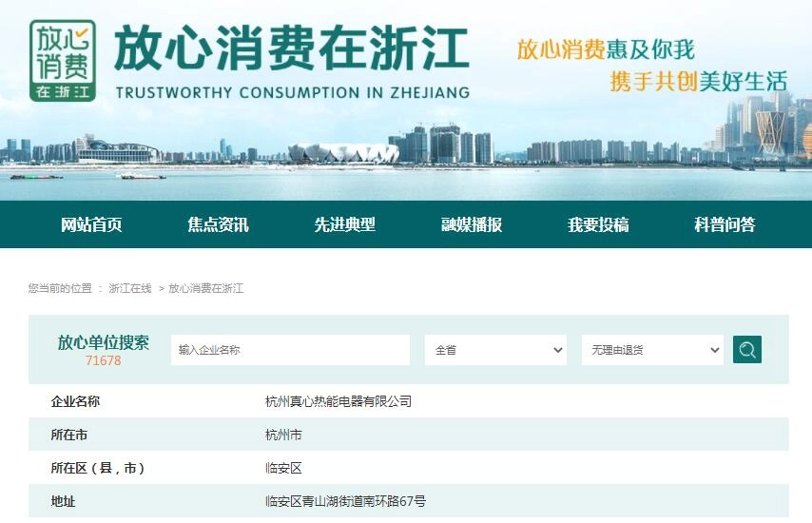This screenshot has width=812, height=523.
Task: Open the 先进典型 navigation item
Action: (345, 225)
